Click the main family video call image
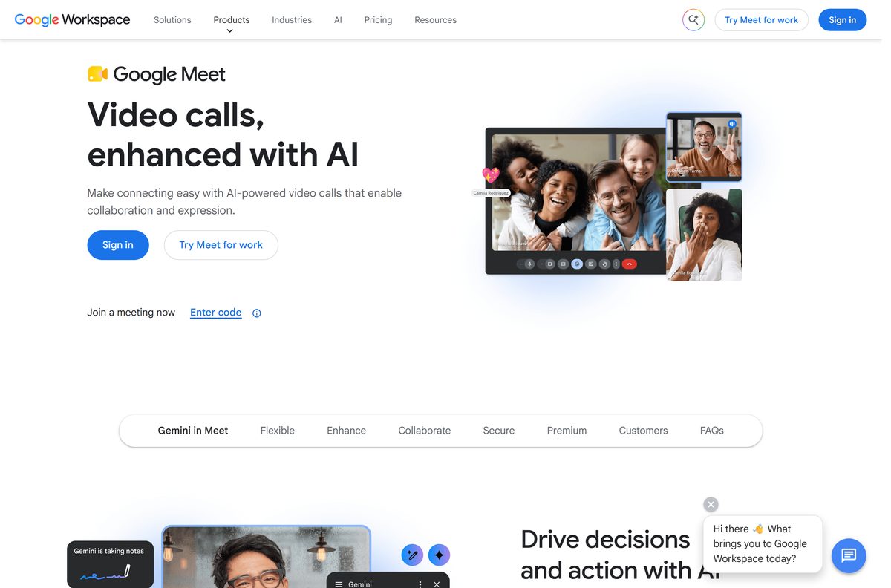 pos(578,192)
